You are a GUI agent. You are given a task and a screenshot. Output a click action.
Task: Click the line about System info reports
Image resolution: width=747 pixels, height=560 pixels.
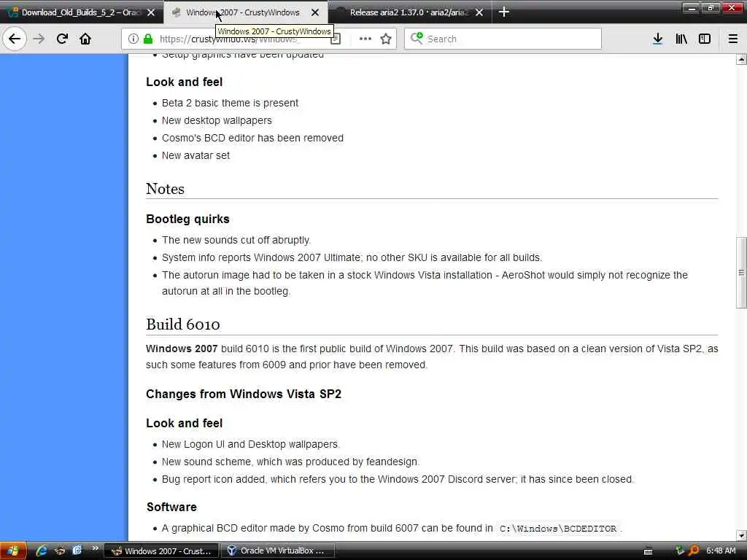click(x=352, y=257)
